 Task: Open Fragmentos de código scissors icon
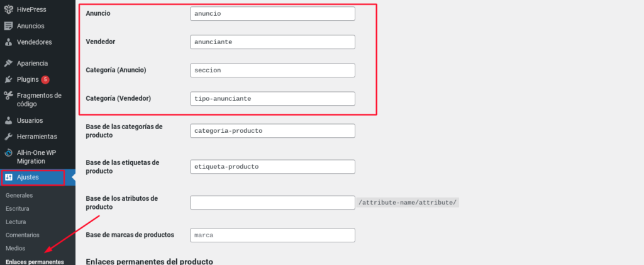point(8,95)
